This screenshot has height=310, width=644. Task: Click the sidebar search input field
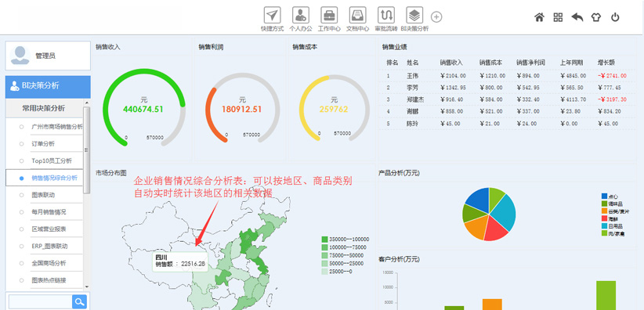[x=40, y=301]
